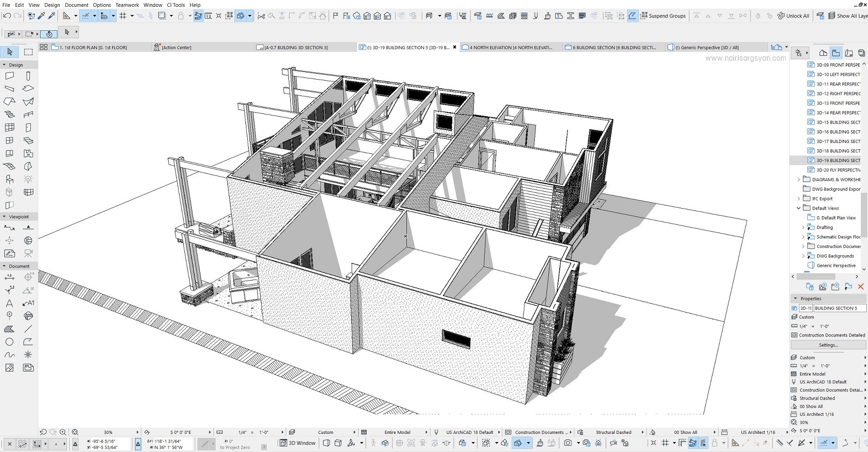The image size is (868, 452).
Task: Collapse the Design toolbox section
Action: click(x=4, y=65)
